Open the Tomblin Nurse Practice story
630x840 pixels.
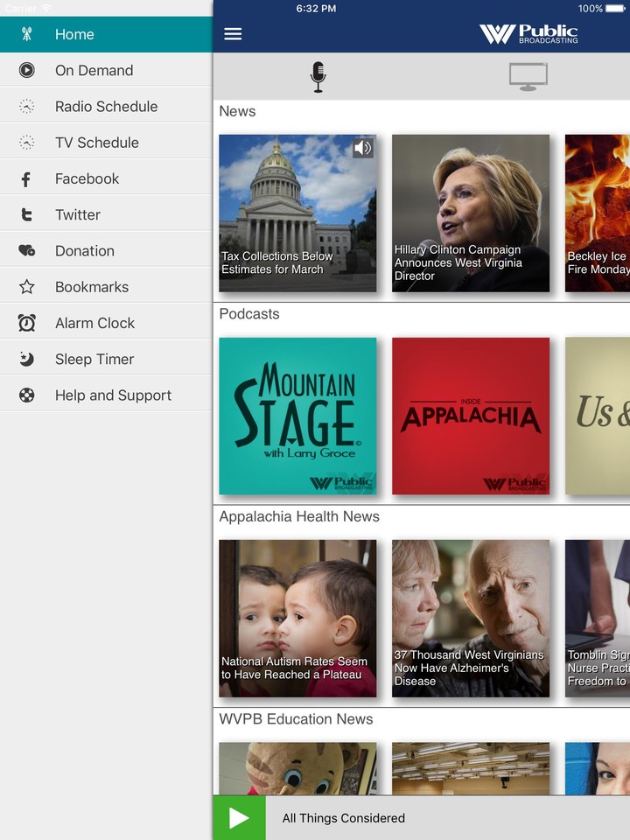pos(598,619)
